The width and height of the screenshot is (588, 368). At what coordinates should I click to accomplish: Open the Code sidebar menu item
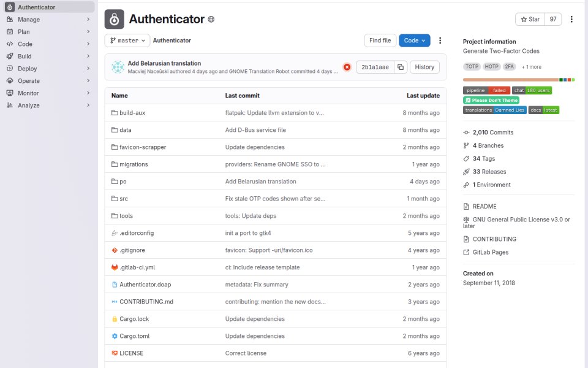(x=49, y=44)
